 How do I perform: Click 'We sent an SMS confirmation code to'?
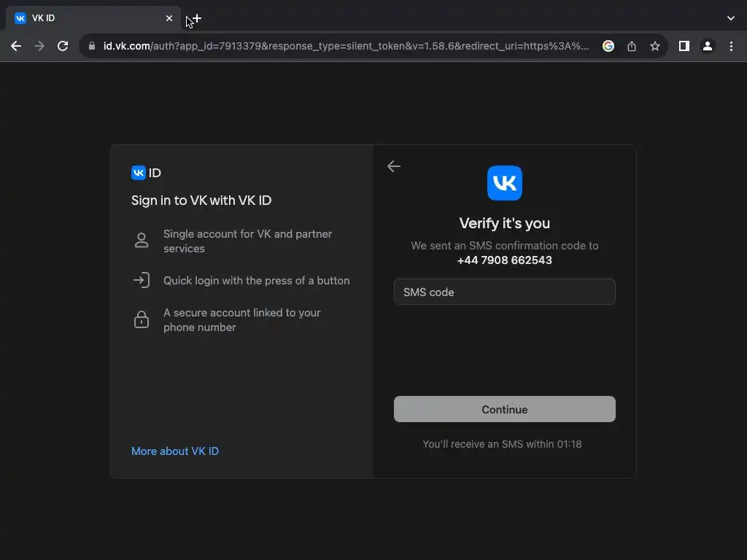505,246
